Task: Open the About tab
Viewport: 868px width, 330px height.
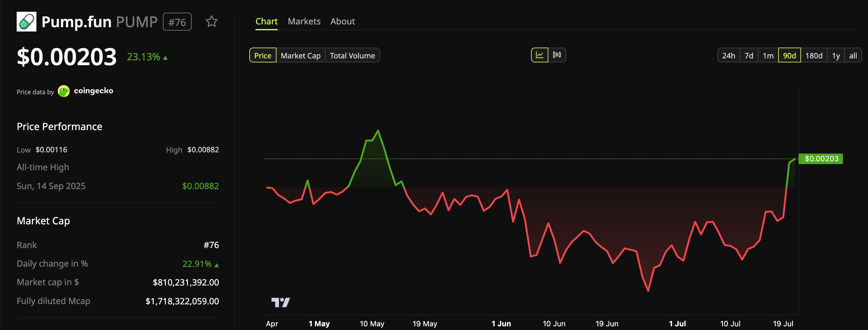Action: pos(342,21)
